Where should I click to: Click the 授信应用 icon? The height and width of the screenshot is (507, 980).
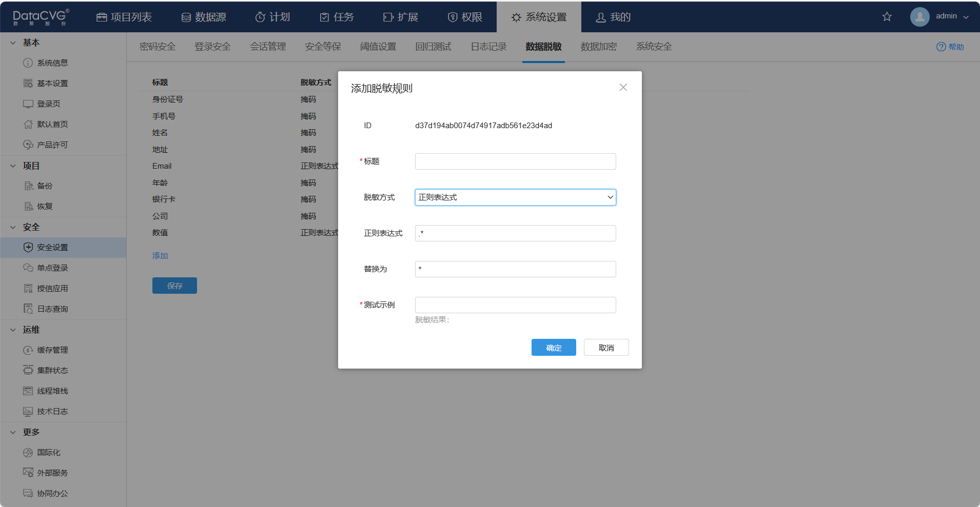click(28, 289)
